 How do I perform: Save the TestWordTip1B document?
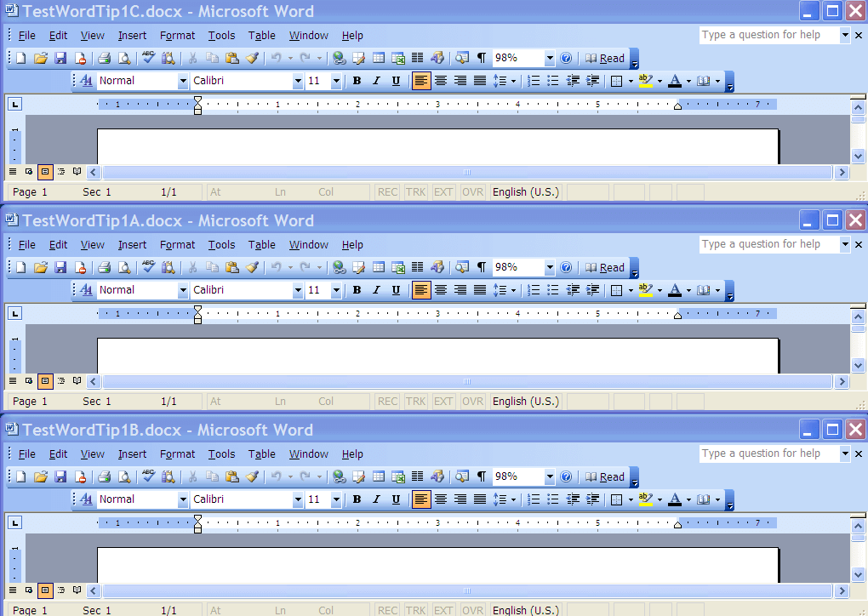tap(60, 476)
